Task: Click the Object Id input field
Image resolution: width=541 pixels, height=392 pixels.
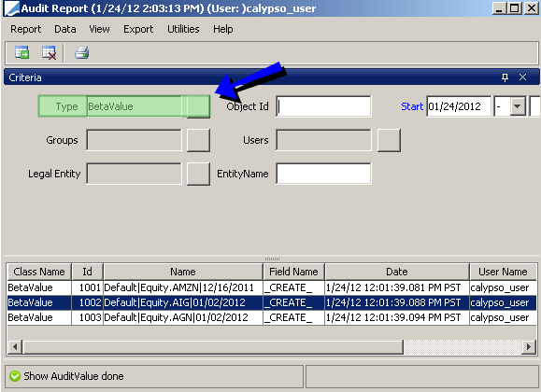Action: [x=323, y=106]
